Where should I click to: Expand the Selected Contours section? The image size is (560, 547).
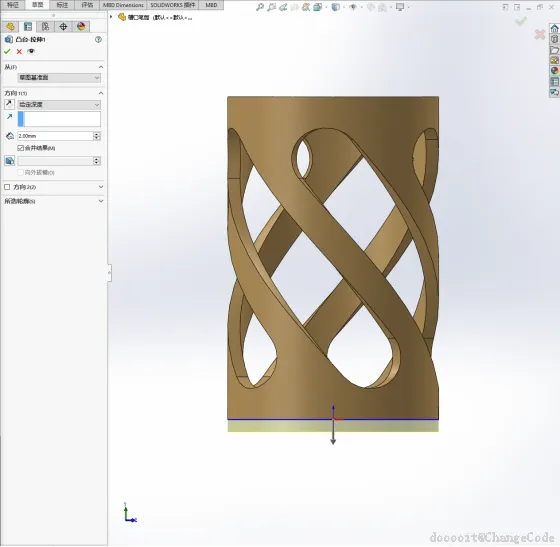point(54,201)
